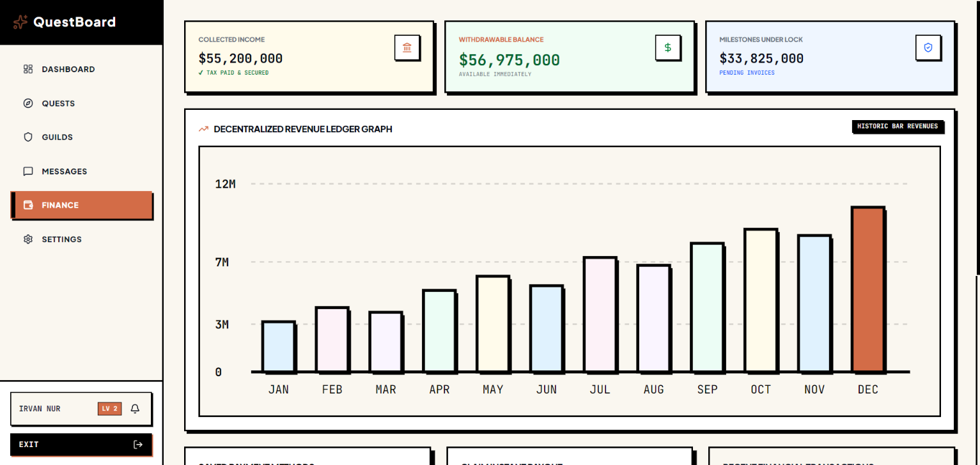
Task: Click the shield icon on Milestones Under Lock
Action: 928,48
